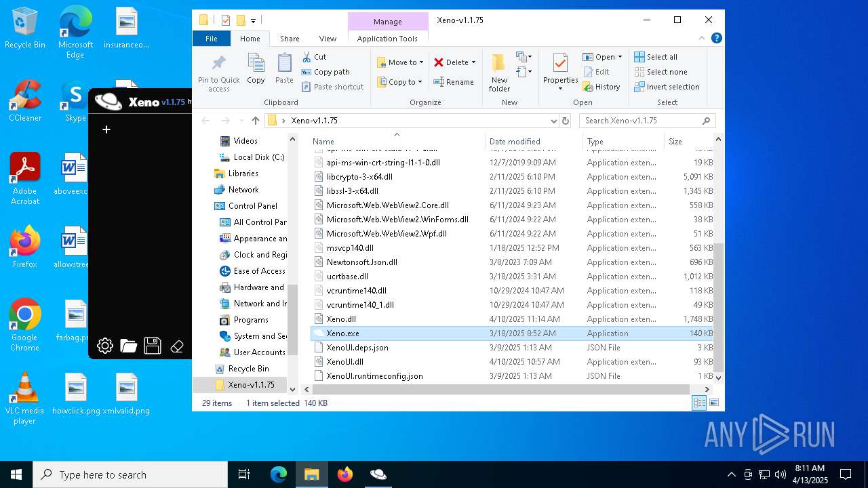Click the Manage contextual tab
Image resolution: width=868 pixels, height=488 pixels.
(x=388, y=22)
